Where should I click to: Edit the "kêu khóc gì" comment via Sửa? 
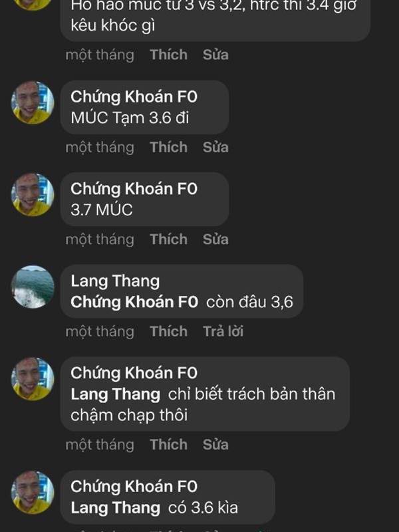215,55
